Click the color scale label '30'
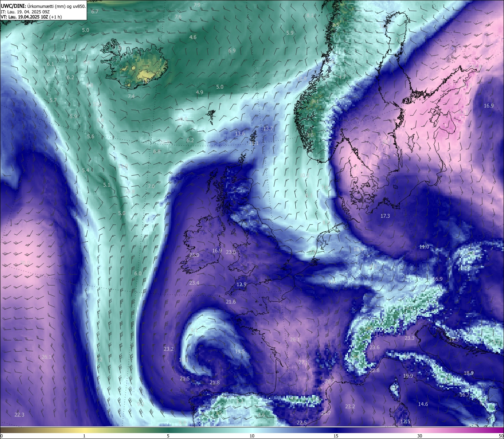The height and width of the screenshot is (439, 504). pyautogui.click(x=420, y=436)
